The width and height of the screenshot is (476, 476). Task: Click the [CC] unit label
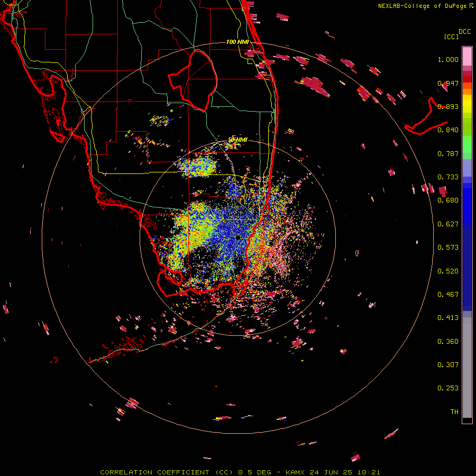(x=451, y=36)
